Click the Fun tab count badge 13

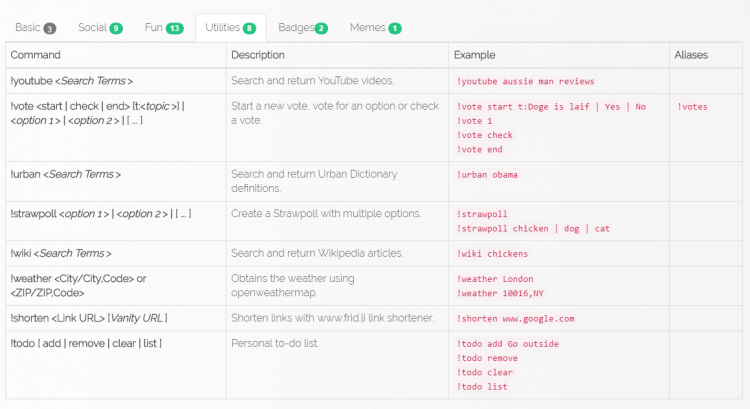(x=175, y=29)
